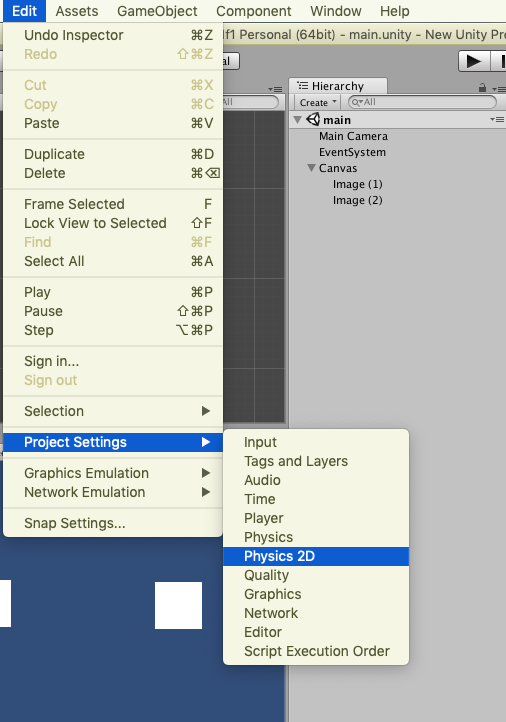Open the Hierarchy panel options menu icon
Viewport: 506px width, 722px height.
click(x=498, y=89)
